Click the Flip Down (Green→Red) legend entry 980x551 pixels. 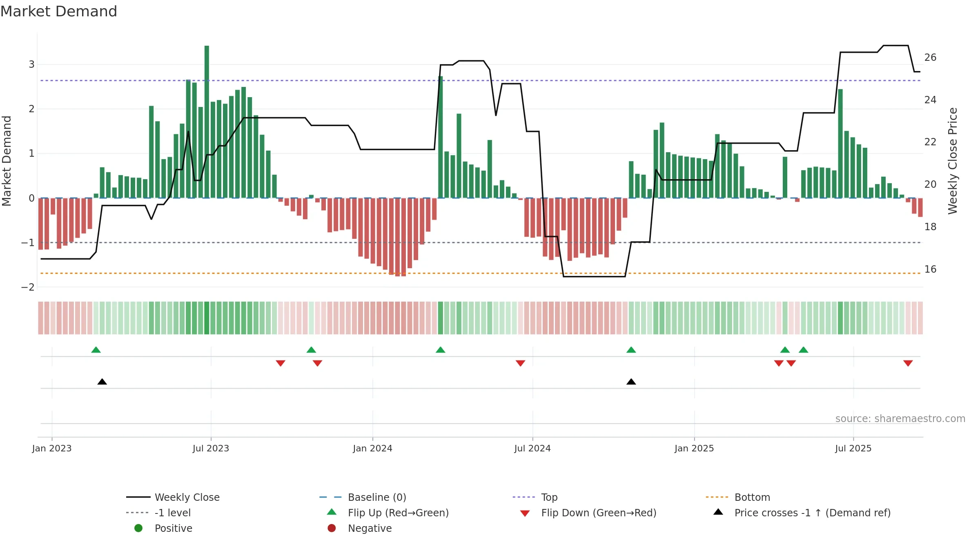(588, 513)
